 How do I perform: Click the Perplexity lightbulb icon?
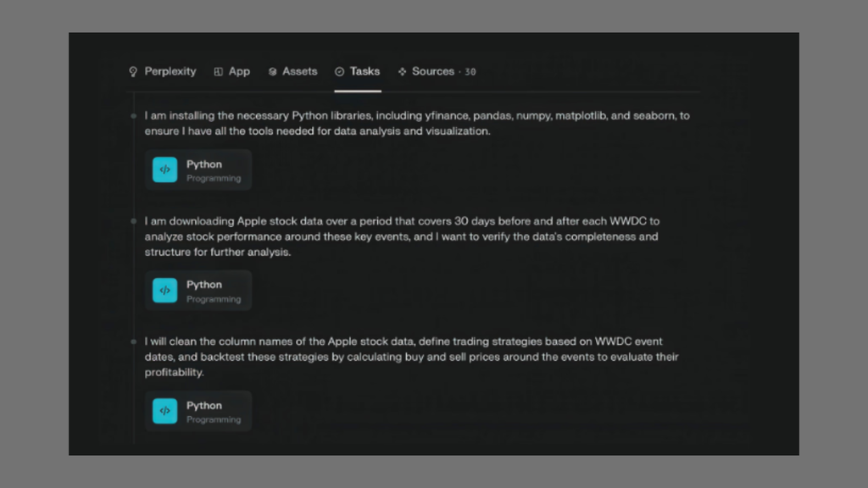pos(133,72)
